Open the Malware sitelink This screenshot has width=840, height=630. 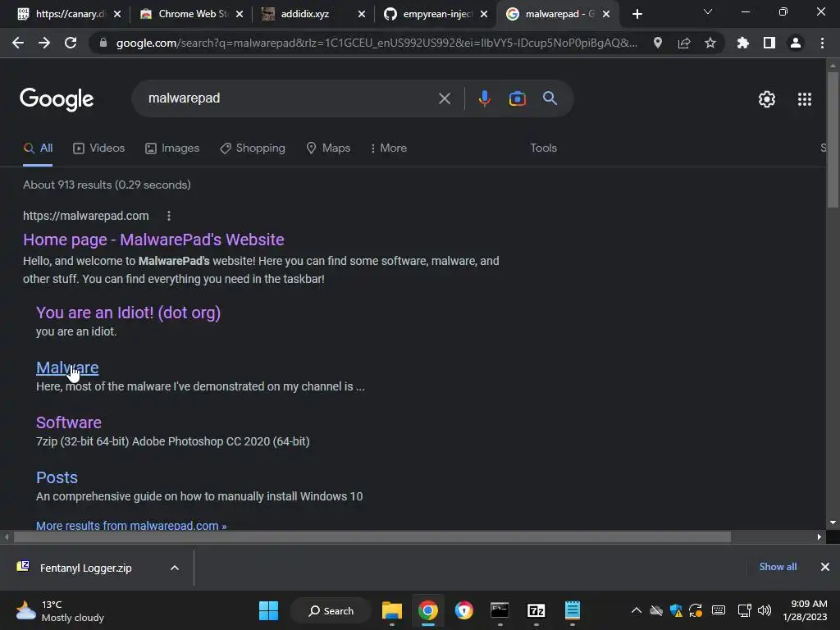(67, 367)
